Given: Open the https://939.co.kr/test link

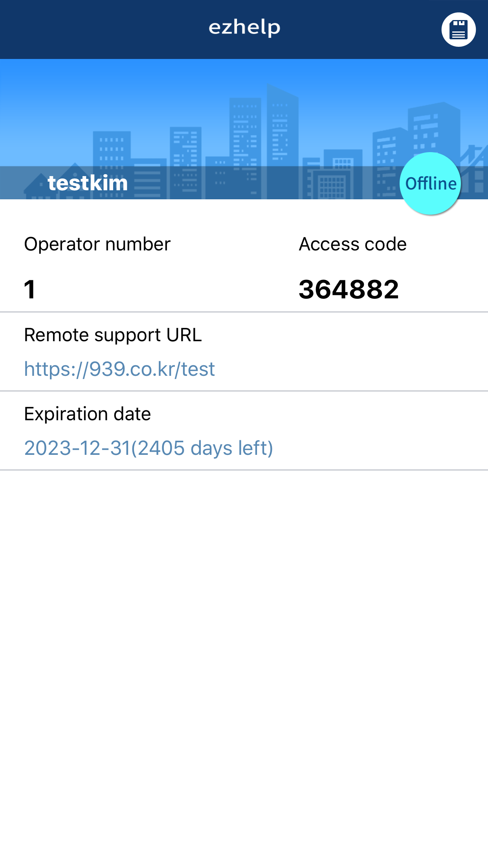Looking at the screenshot, I should pyautogui.click(x=119, y=369).
